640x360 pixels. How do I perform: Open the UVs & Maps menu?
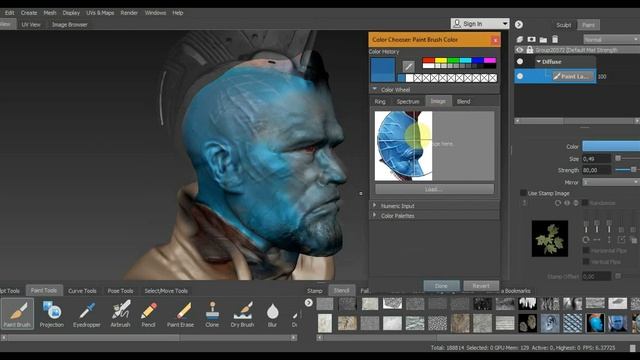(100, 13)
